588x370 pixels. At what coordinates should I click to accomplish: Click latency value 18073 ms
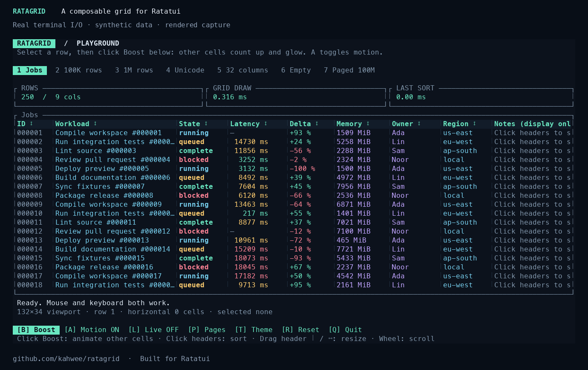pyautogui.click(x=251, y=258)
